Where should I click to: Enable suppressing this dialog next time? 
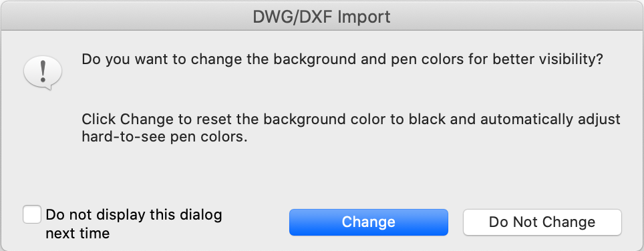click(x=32, y=215)
